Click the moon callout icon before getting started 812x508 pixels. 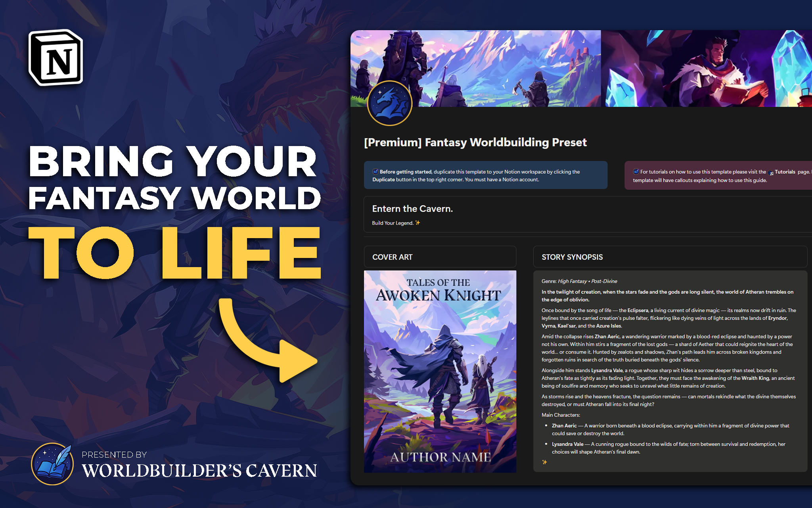coord(375,171)
